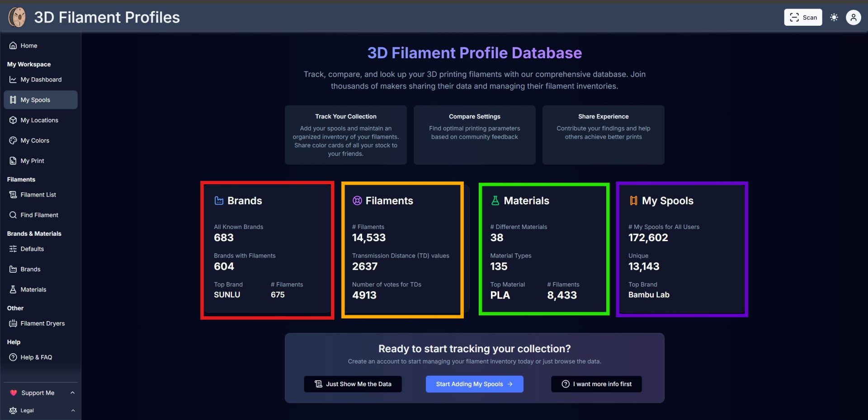Screen dimensions: 868x420
Task: Select My Spools in the sidebar
Action: [35, 100]
